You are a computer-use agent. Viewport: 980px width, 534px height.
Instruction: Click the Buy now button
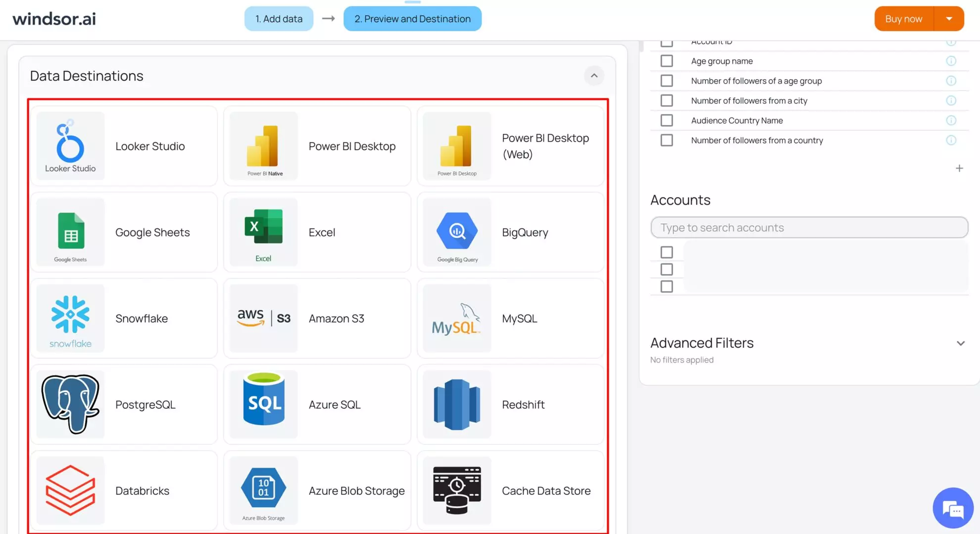click(904, 19)
